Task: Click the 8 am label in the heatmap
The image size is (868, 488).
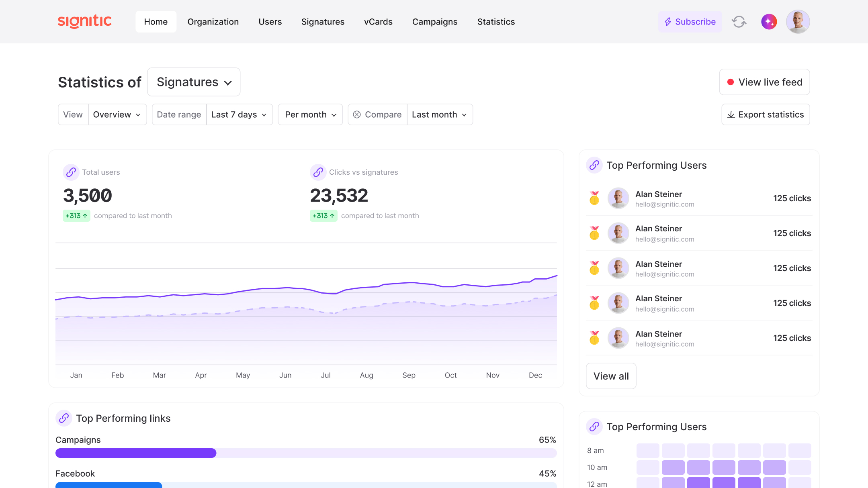Action: [x=596, y=451]
